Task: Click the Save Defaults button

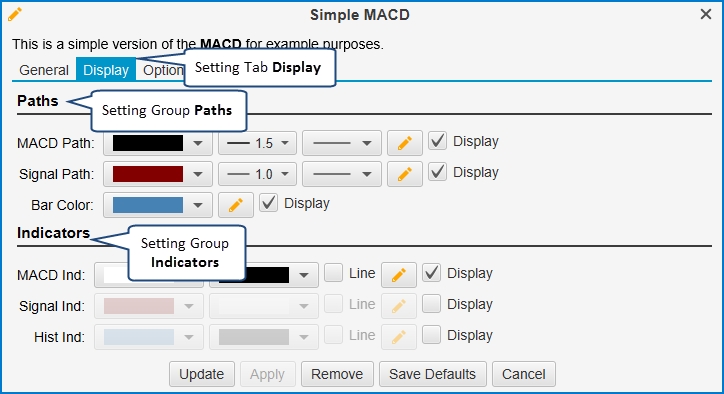Action: [433, 374]
